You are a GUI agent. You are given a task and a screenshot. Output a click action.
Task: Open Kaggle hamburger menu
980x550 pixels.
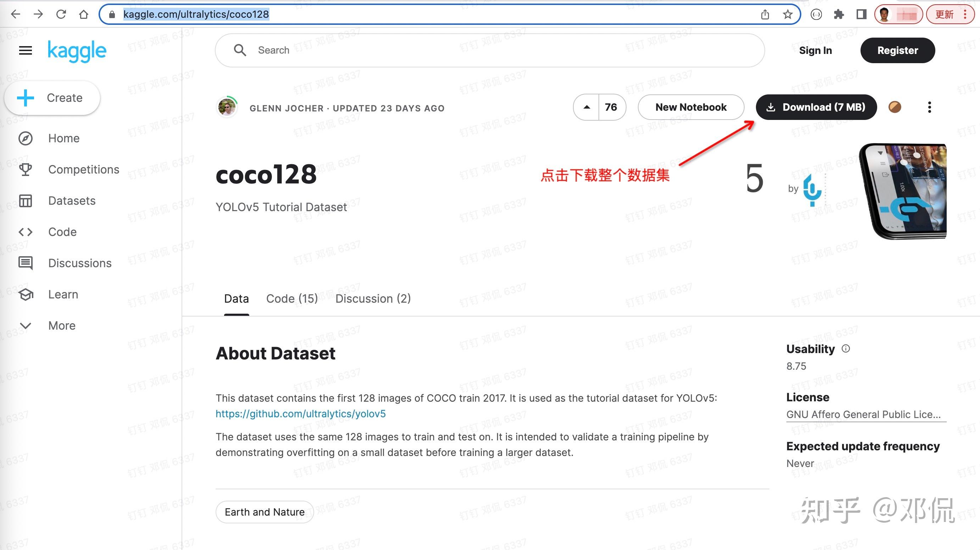26,50
